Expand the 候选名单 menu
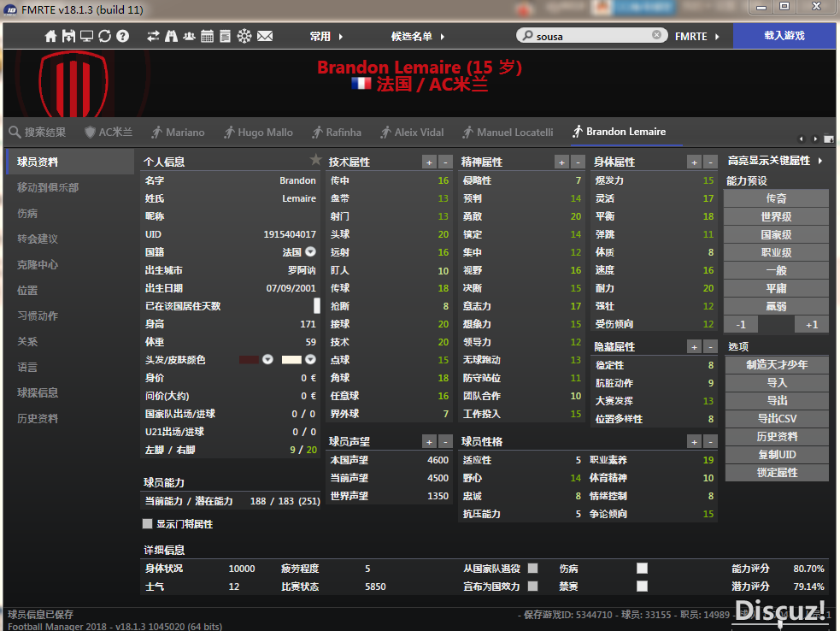840x631 pixels. pyautogui.click(x=418, y=37)
